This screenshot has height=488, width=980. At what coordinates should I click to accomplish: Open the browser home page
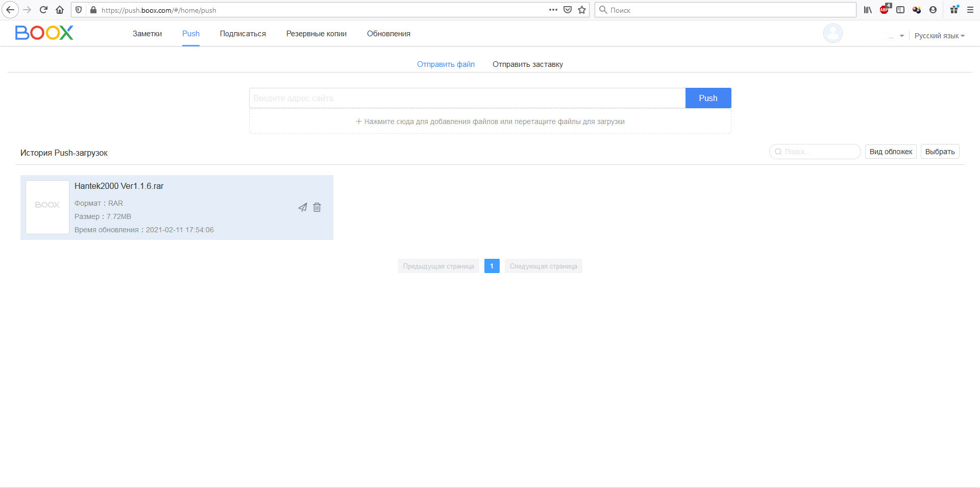tap(60, 10)
